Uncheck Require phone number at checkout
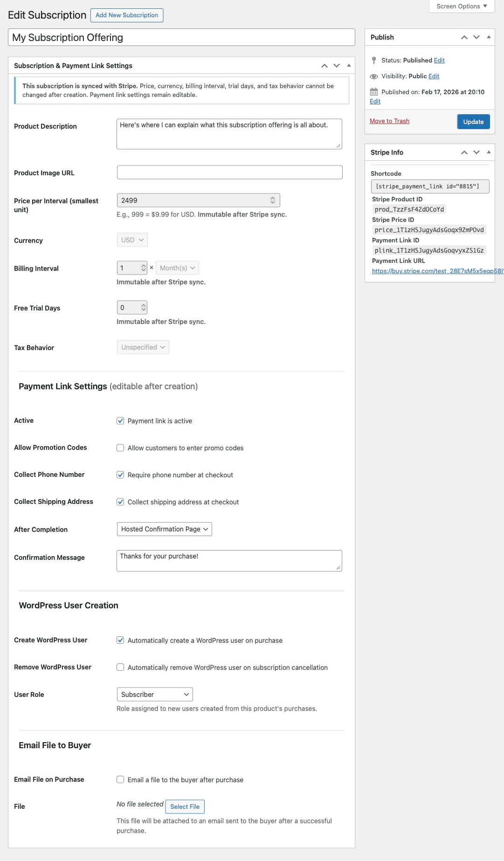This screenshot has height=861, width=504. 120,475
